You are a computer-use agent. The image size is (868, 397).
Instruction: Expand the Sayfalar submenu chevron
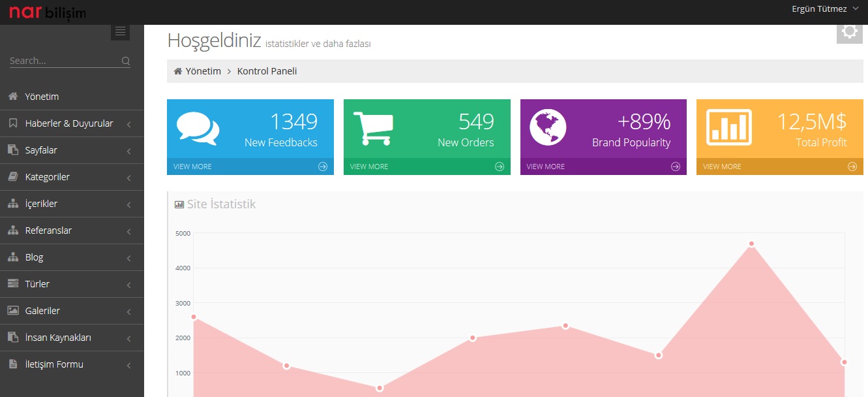129,151
